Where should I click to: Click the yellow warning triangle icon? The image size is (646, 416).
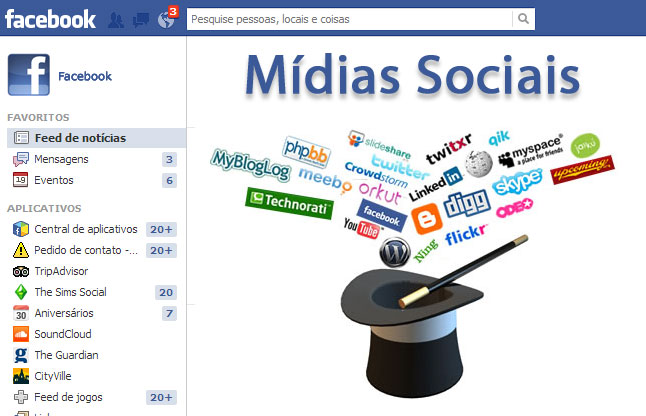(x=21, y=250)
